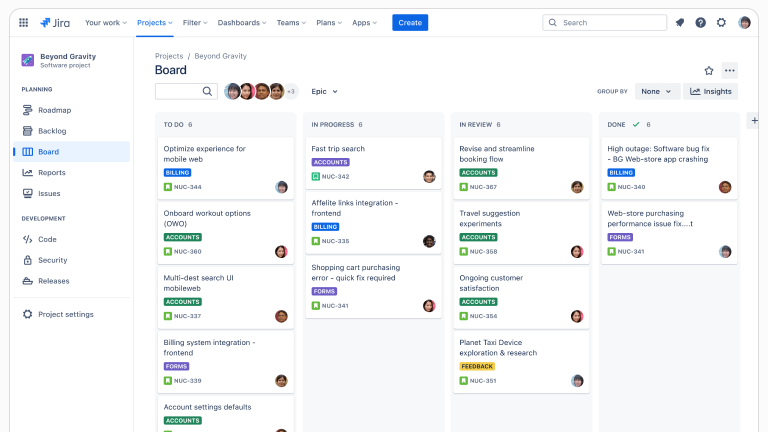This screenshot has height=432, width=768.
Task: Open the settings gear in top bar
Action: (721, 22)
